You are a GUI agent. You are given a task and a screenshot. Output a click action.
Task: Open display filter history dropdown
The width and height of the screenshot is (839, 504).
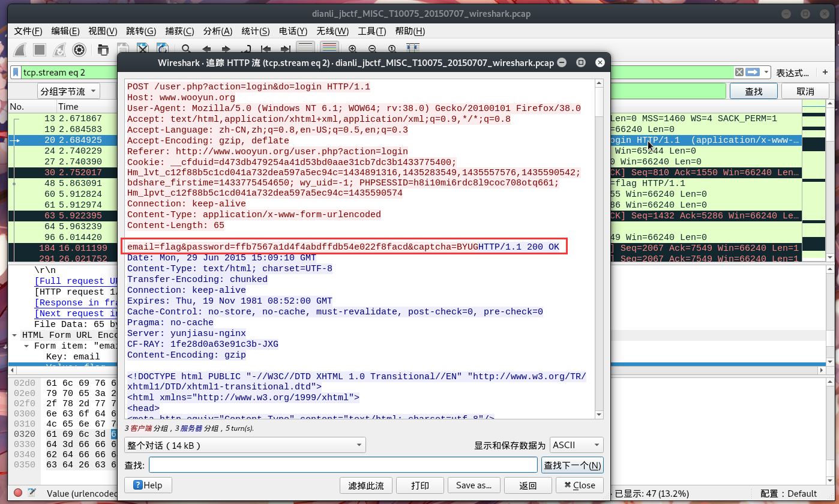coord(766,73)
